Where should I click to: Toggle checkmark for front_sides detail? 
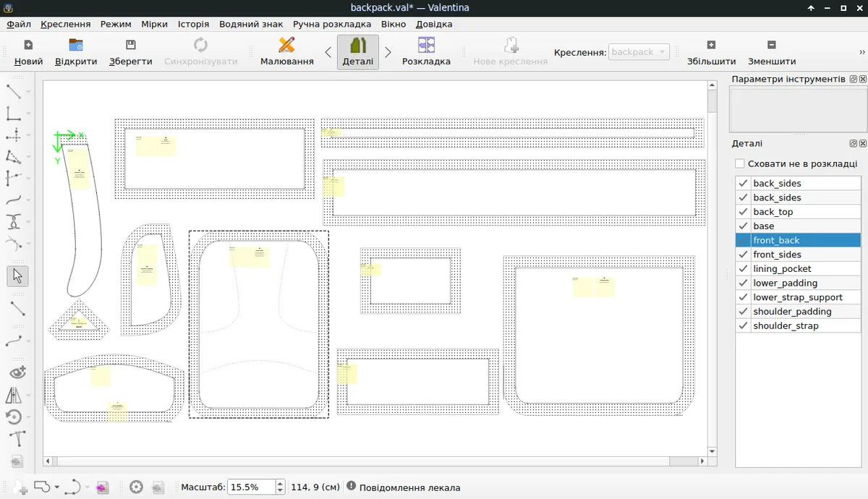(x=743, y=255)
